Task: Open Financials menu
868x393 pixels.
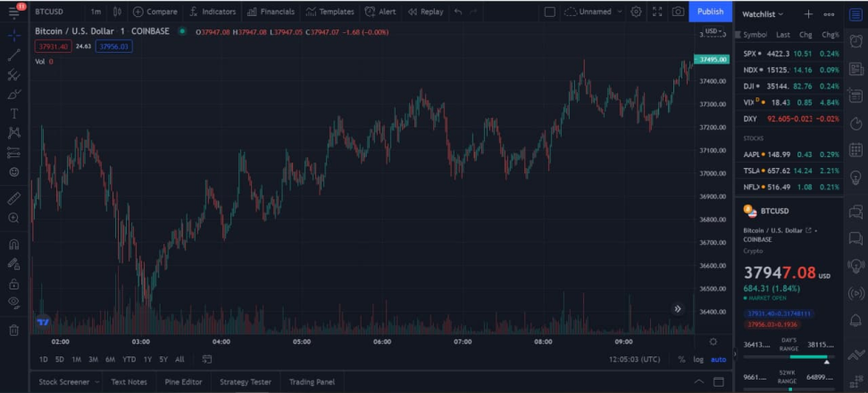Action: (271, 12)
